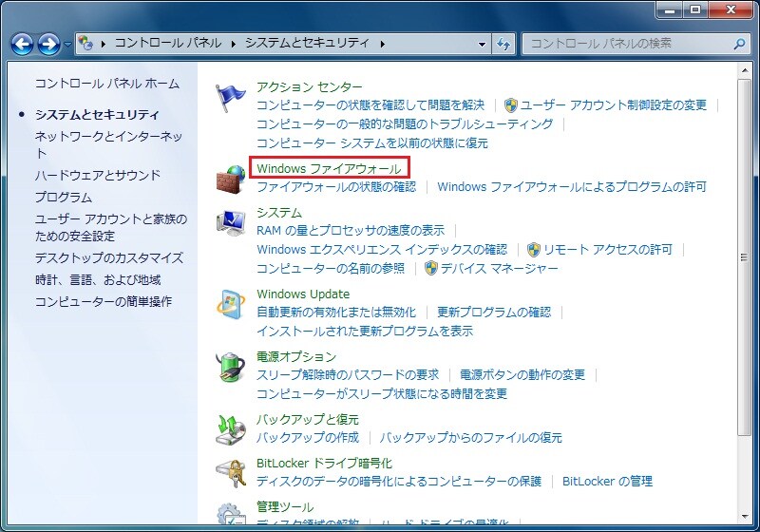The height and width of the screenshot is (532, 760).
Task: Click the Power Options battery icon
Action: coord(230,368)
